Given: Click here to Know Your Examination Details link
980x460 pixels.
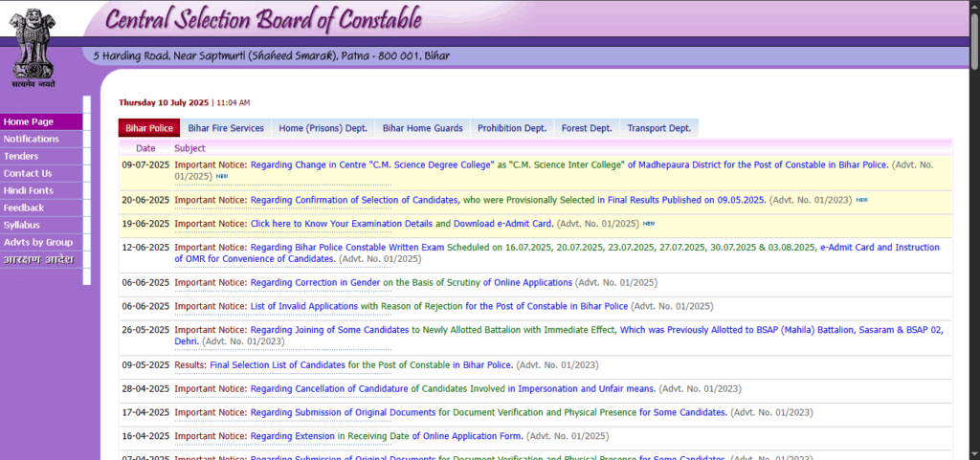Looking at the screenshot, I should (342, 224).
